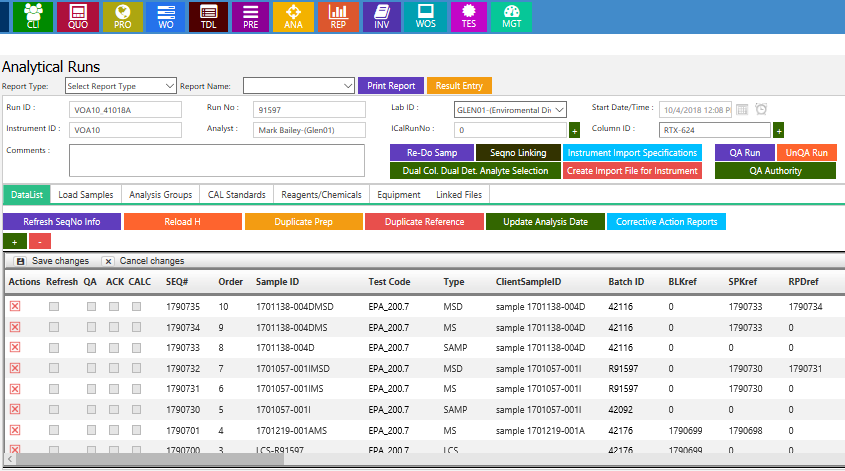Screen dimensions: 845x471
Task: Click the Re-Do Samp button
Action: point(432,153)
